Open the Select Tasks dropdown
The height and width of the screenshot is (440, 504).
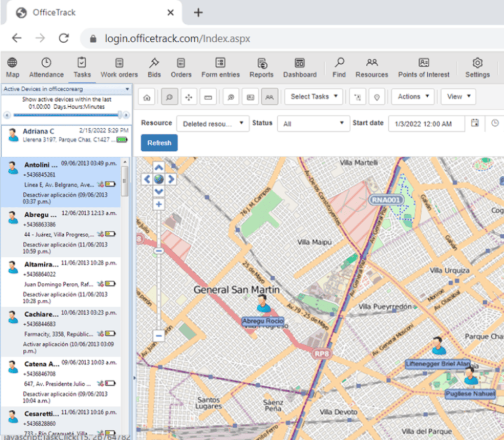[314, 97]
